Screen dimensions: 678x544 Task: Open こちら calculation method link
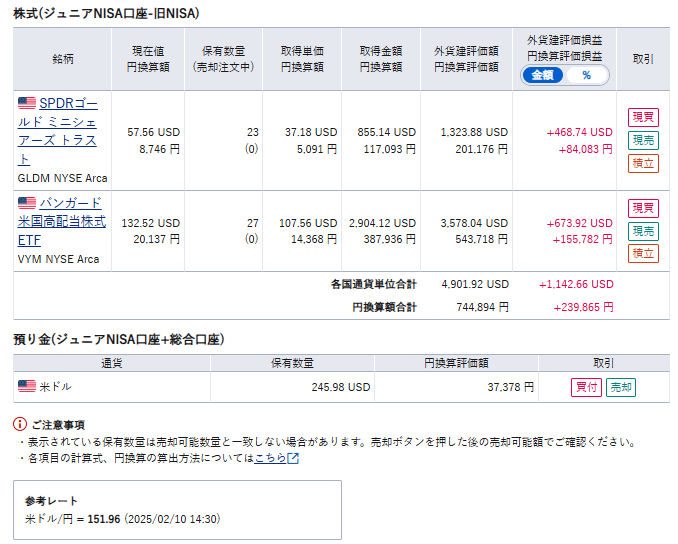[x=270, y=458]
